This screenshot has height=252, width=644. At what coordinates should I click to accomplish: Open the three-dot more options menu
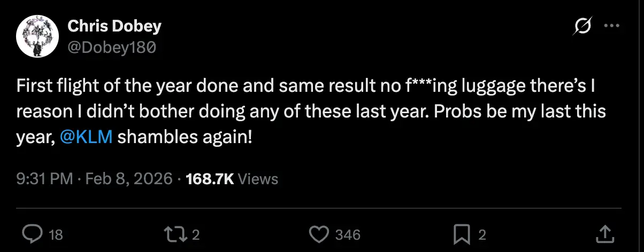pos(611,26)
